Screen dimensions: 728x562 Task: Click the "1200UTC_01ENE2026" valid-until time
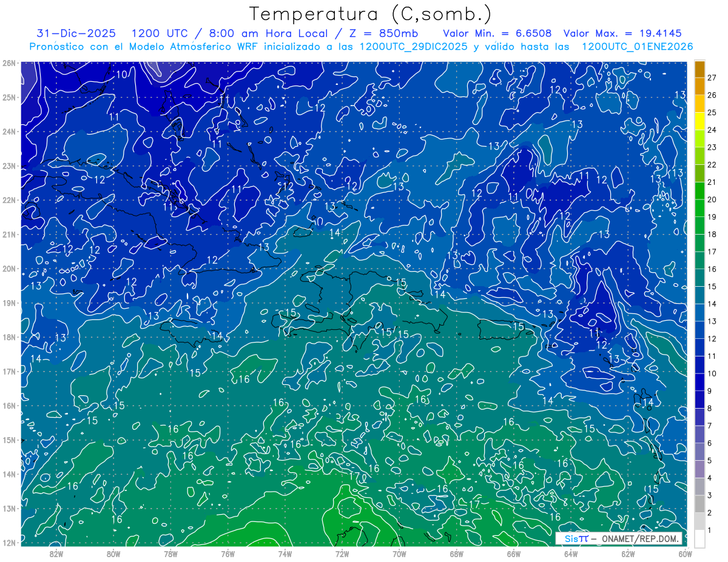point(637,47)
